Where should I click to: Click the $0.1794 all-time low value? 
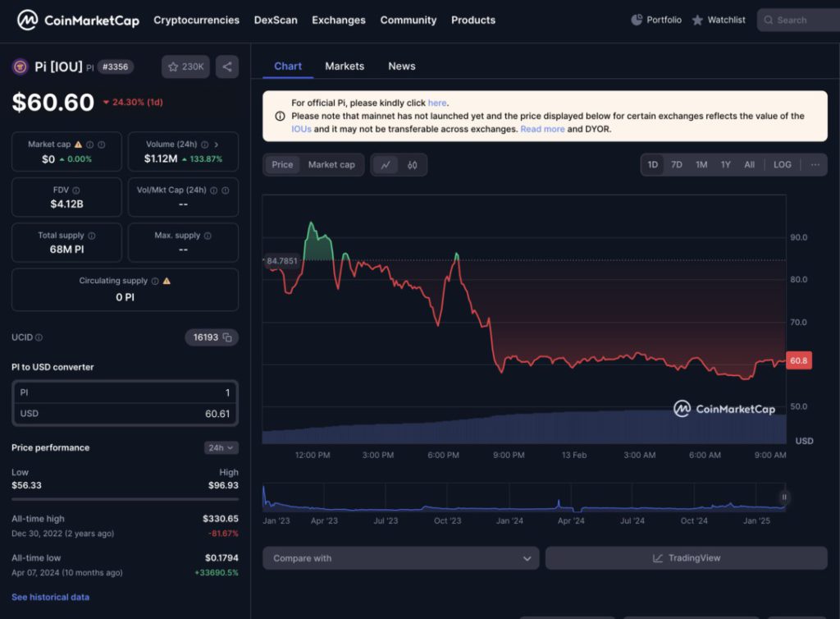pyautogui.click(x=221, y=558)
